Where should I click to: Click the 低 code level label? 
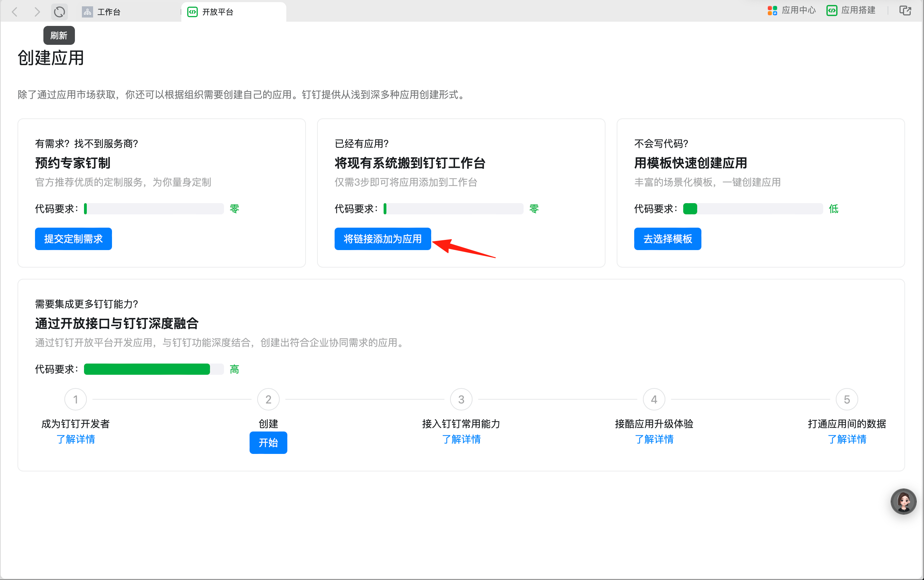pyautogui.click(x=834, y=209)
